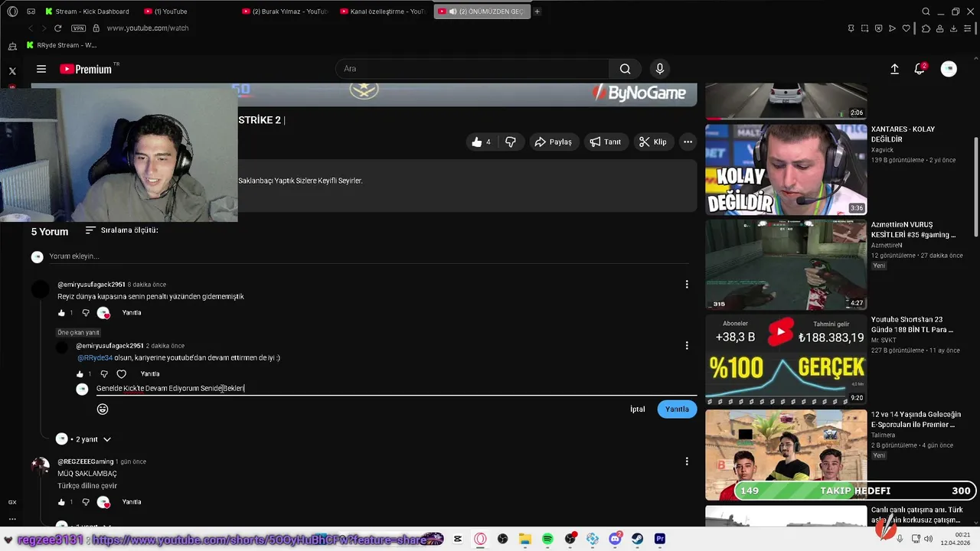This screenshot has height=551, width=980.
Task: Open more video actions three-dot menu
Action: click(688, 142)
